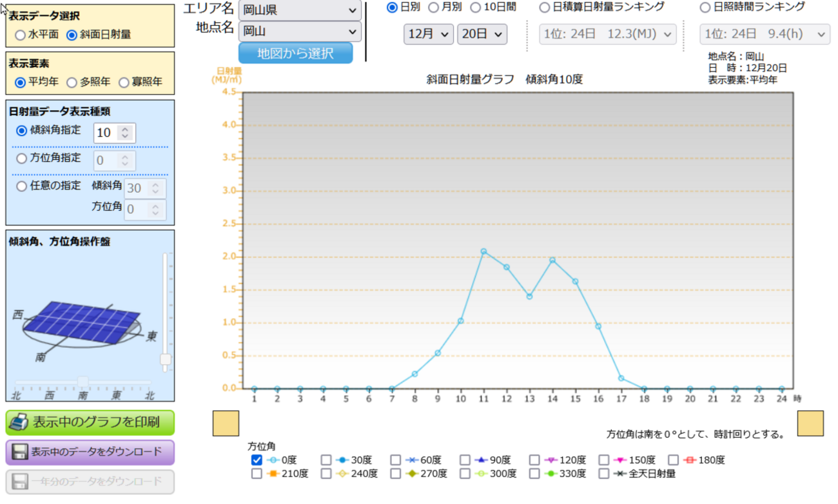Click the left yellow square below graph
The image size is (838, 504).
point(226,423)
